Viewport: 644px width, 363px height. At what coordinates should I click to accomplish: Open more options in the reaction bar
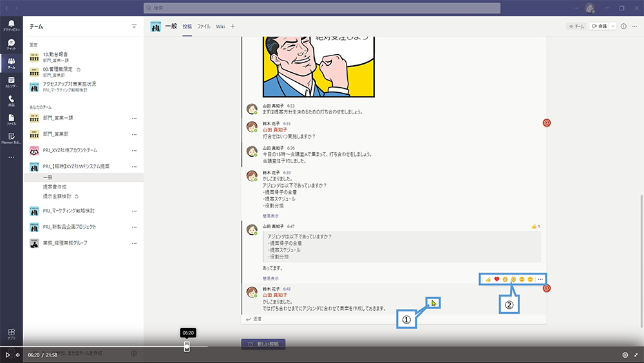coord(540,280)
